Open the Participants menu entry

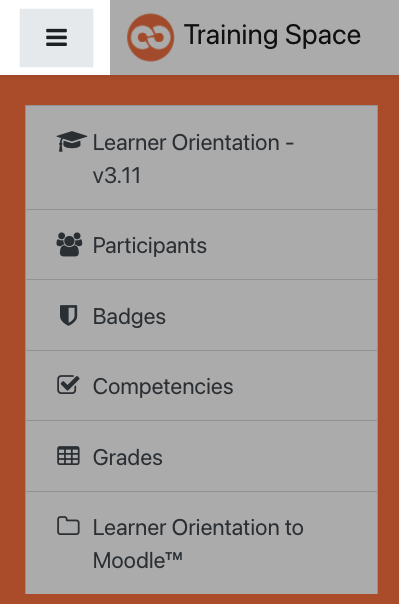[201, 245]
